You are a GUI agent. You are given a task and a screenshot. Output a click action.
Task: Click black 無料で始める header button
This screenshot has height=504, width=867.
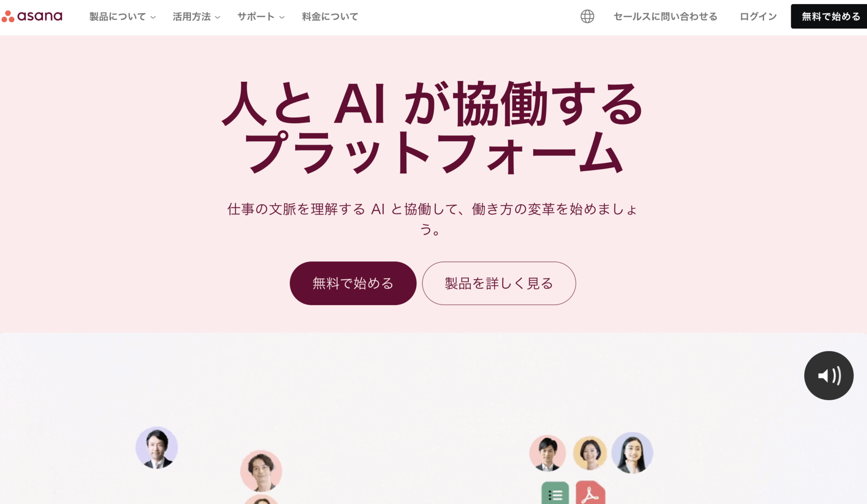click(x=829, y=16)
